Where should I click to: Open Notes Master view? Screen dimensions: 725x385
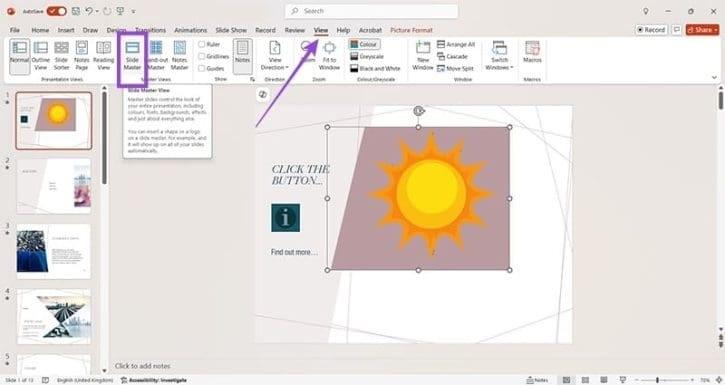(x=179, y=55)
